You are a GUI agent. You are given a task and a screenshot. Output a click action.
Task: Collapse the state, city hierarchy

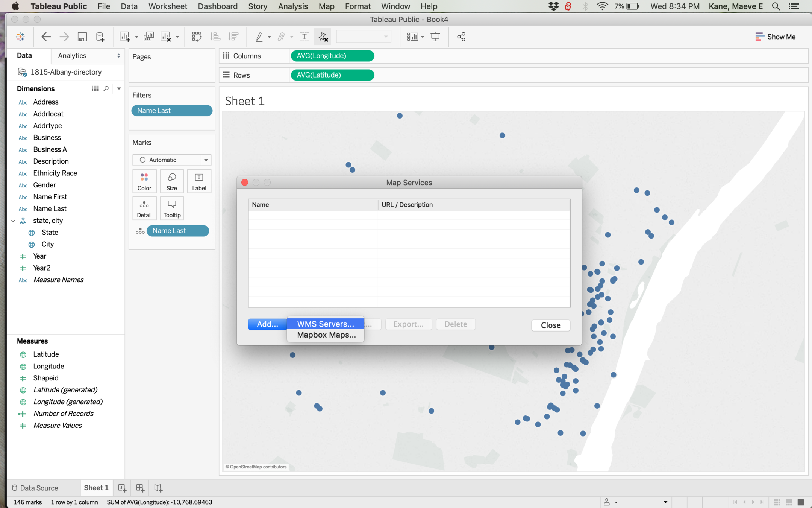click(x=13, y=221)
